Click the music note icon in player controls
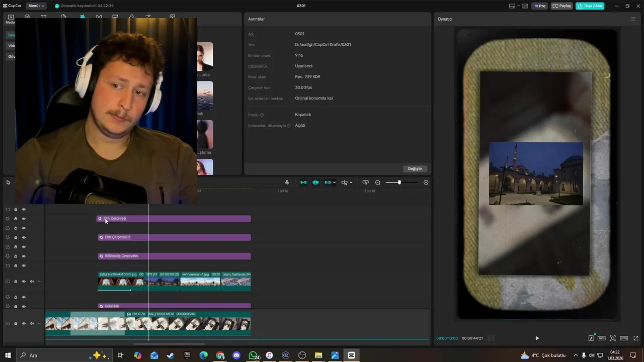644x362 pixels. (x=591, y=338)
